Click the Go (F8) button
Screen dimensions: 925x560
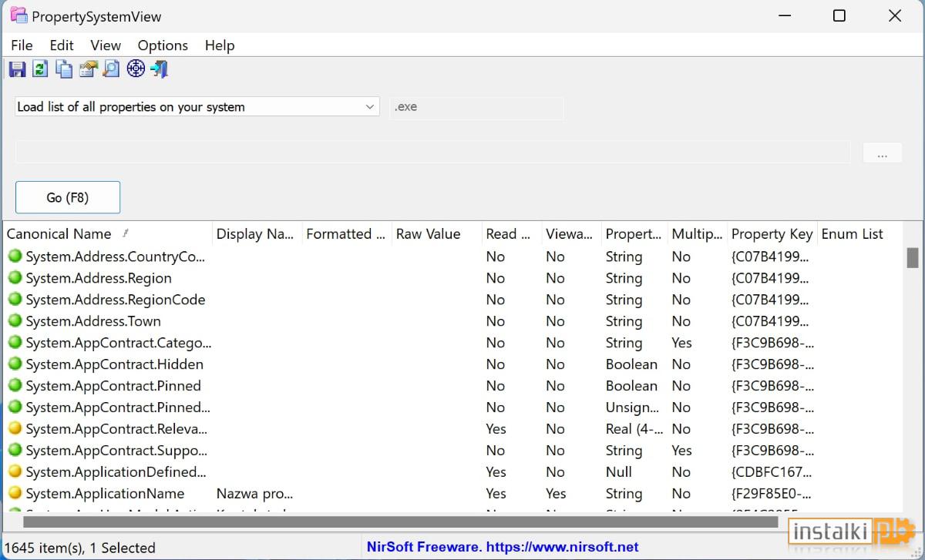pyautogui.click(x=68, y=197)
